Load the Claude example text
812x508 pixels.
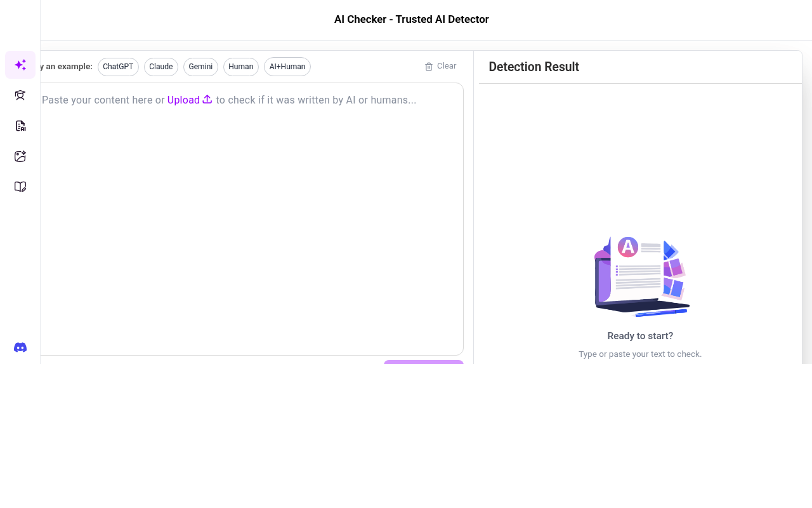click(x=161, y=67)
